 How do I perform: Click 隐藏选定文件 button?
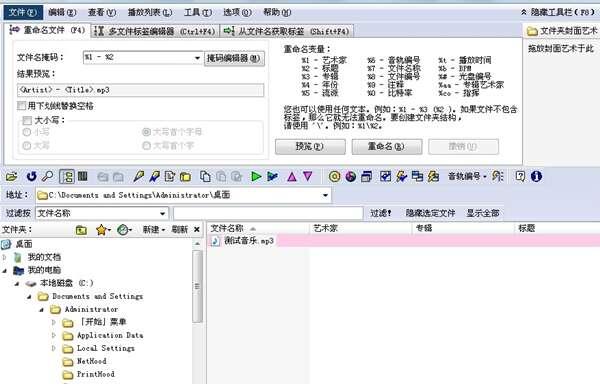(x=430, y=213)
